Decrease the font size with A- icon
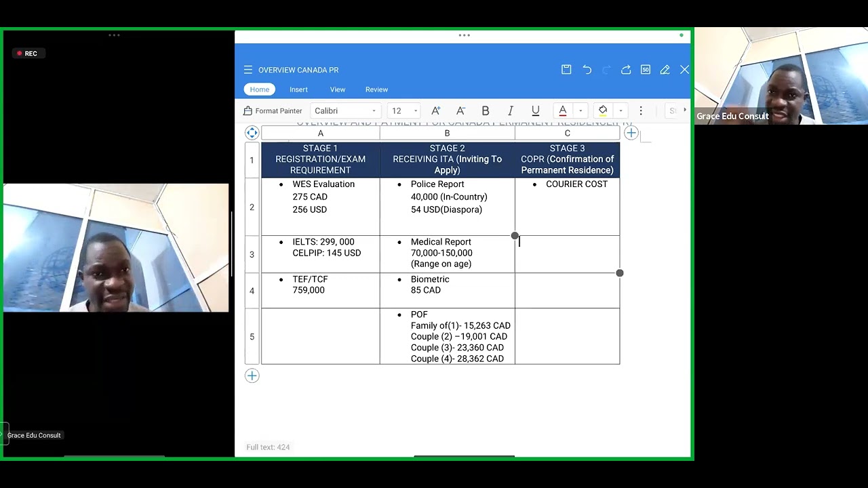Image resolution: width=868 pixels, height=488 pixels. (x=460, y=110)
